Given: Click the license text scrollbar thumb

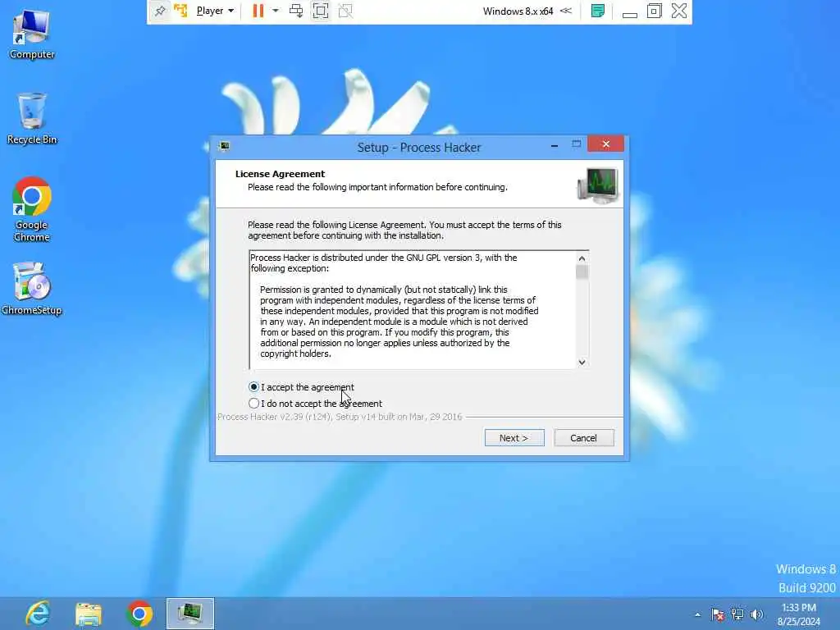Looking at the screenshot, I should coord(582,272).
